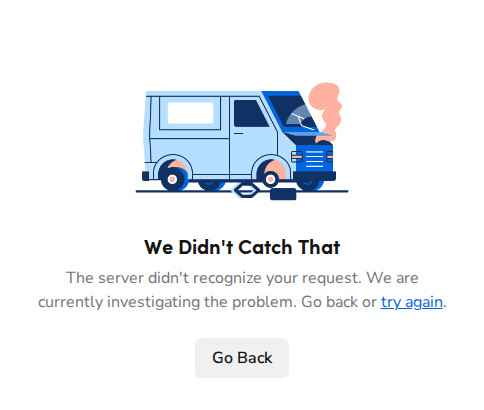Click the Go Back button

(242, 358)
